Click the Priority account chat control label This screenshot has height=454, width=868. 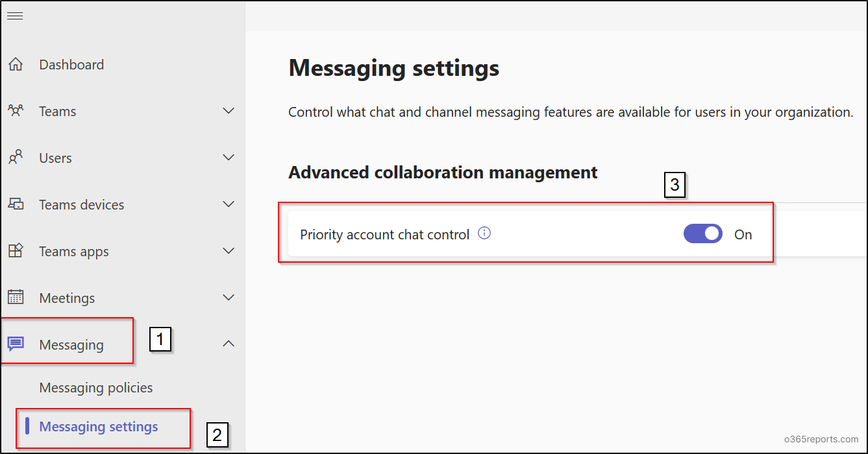click(x=385, y=235)
